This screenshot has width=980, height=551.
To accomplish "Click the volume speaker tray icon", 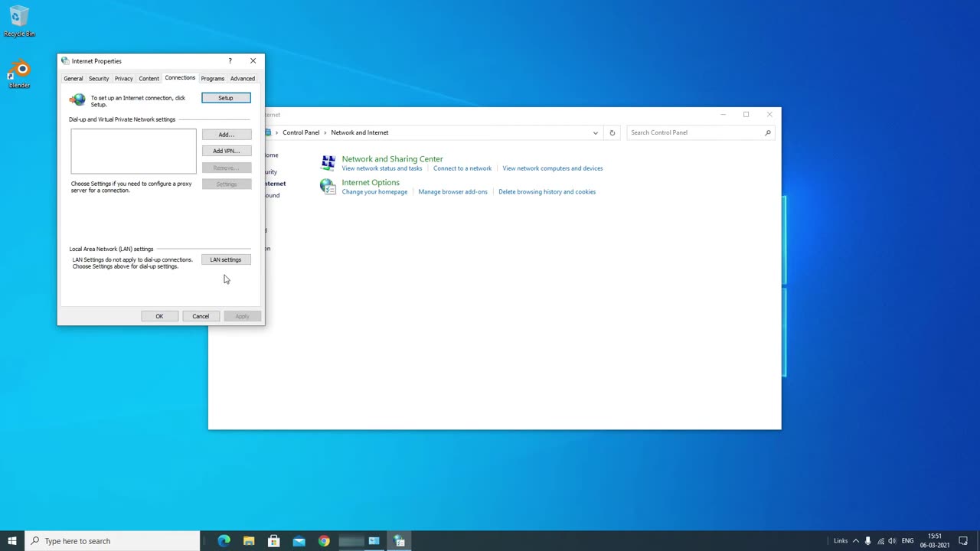I will coord(892,541).
